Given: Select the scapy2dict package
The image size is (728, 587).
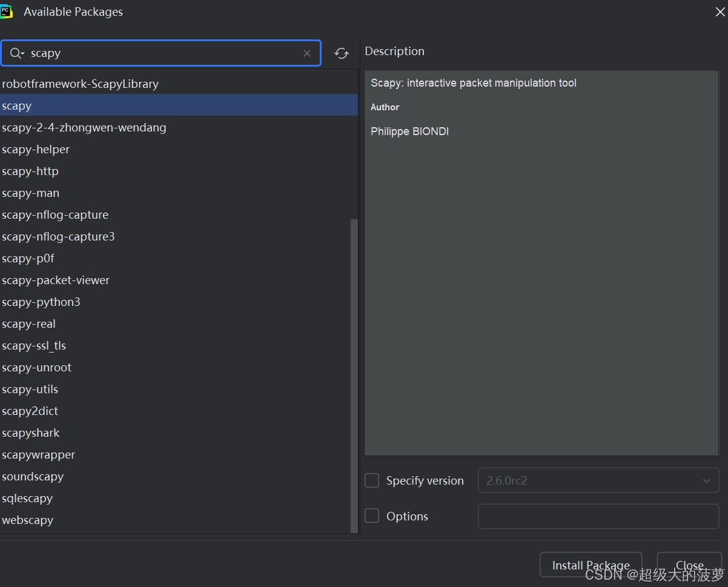Looking at the screenshot, I should pos(175,411).
